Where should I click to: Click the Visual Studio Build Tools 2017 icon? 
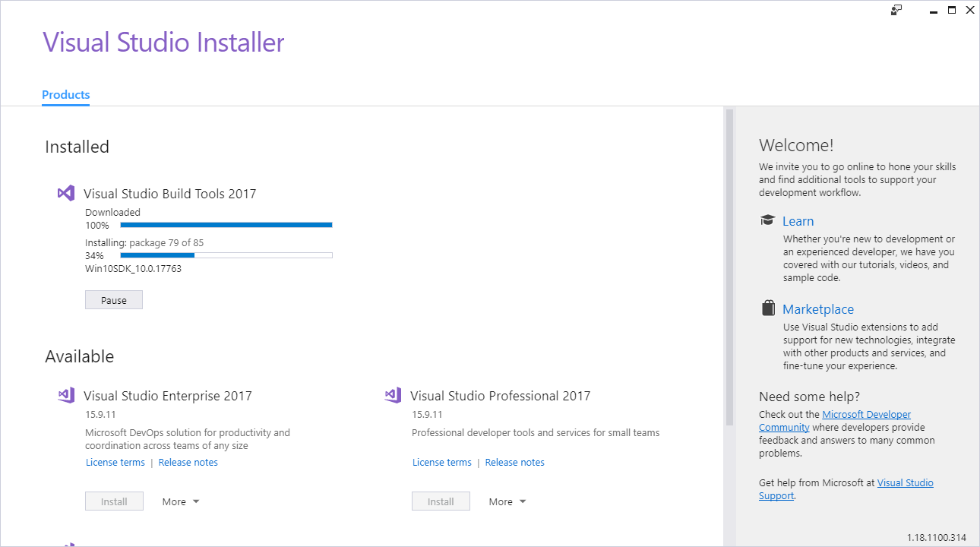click(66, 193)
